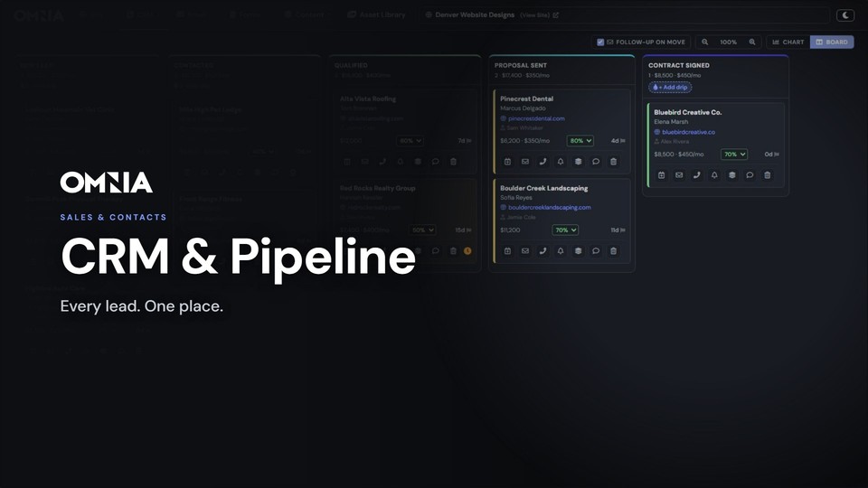Visit pinecrestdental.com link
The width and height of the screenshot is (868, 488).
click(536, 118)
